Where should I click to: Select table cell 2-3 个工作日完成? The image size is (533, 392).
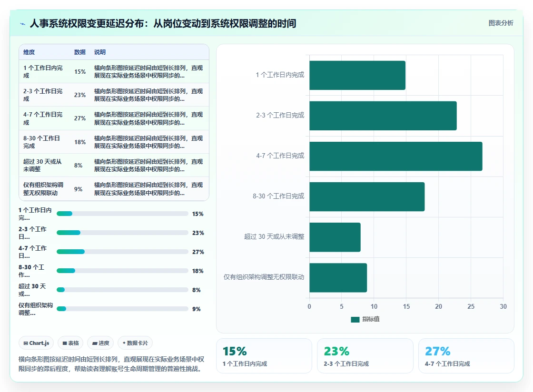pos(44,95)
